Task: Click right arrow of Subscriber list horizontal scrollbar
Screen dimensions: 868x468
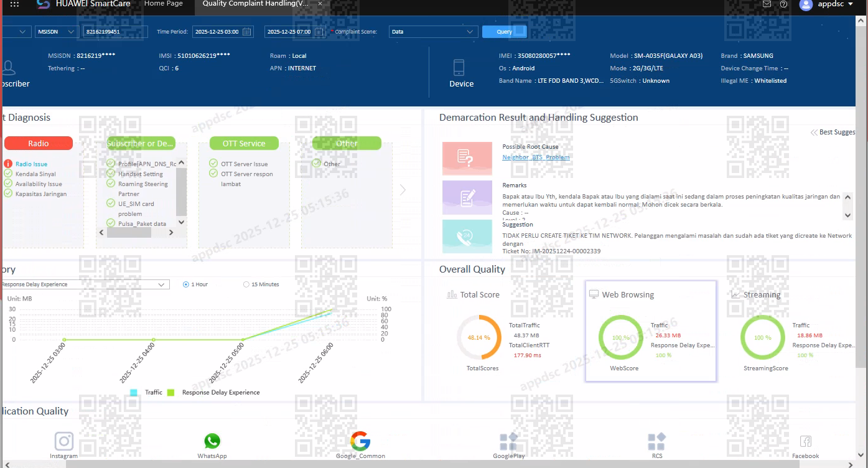Action: 171,232
